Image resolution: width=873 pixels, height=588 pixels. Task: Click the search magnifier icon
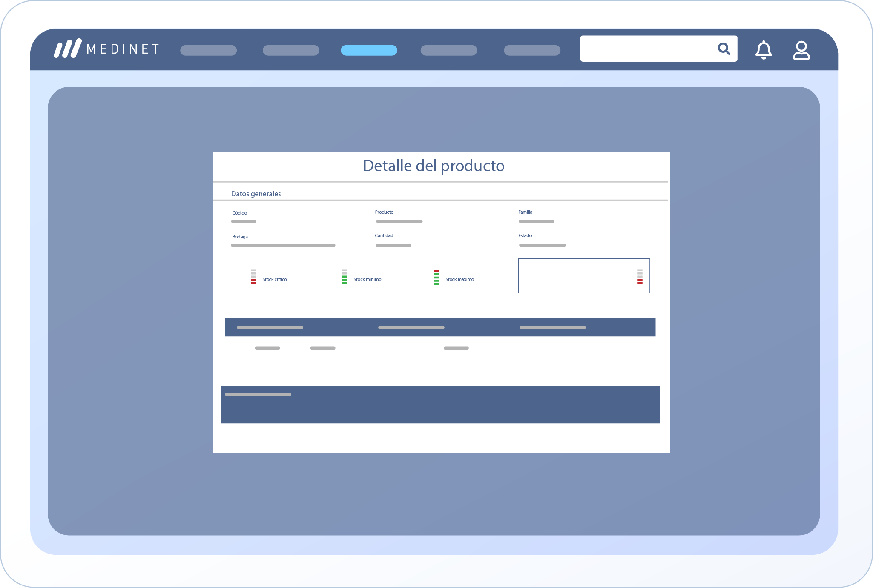(724, 49)
